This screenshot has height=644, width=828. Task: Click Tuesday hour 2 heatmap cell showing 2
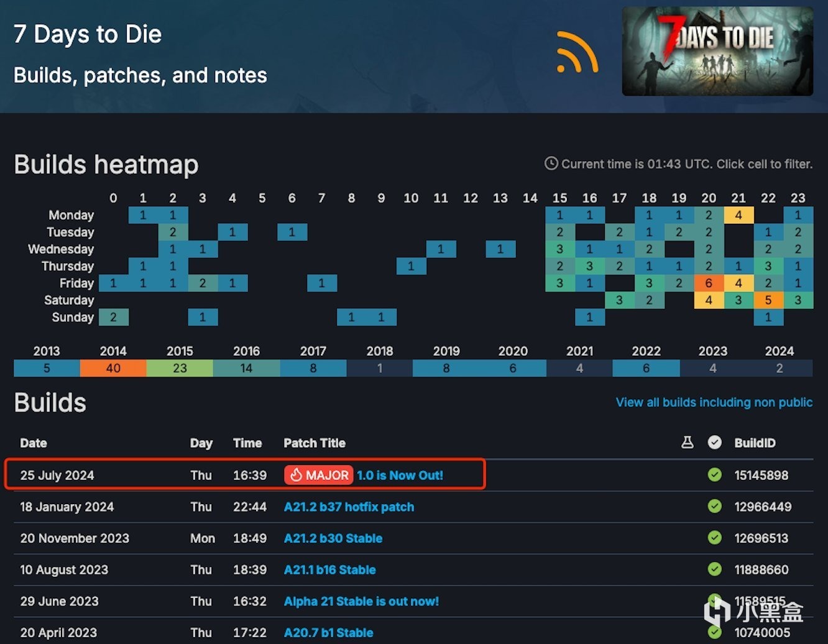point(173,232)
